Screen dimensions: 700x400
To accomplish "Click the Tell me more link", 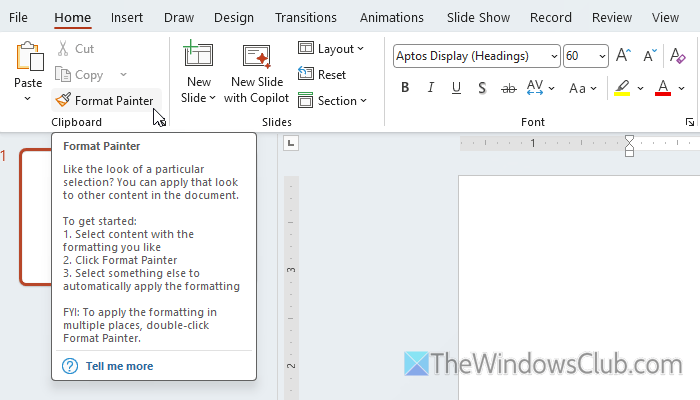I will 119,366.
